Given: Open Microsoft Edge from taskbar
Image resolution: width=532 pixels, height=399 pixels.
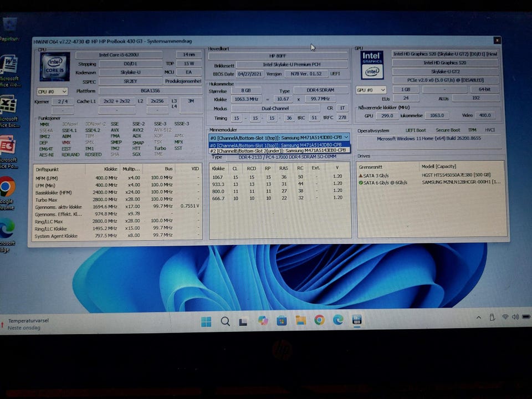Looking at the screenshot, I should [x=338, y=320].
